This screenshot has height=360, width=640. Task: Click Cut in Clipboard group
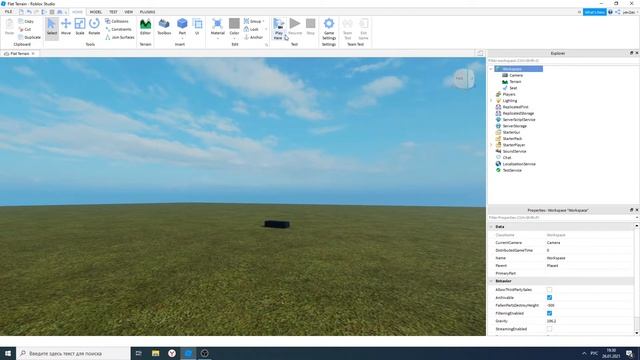point(25,29)
